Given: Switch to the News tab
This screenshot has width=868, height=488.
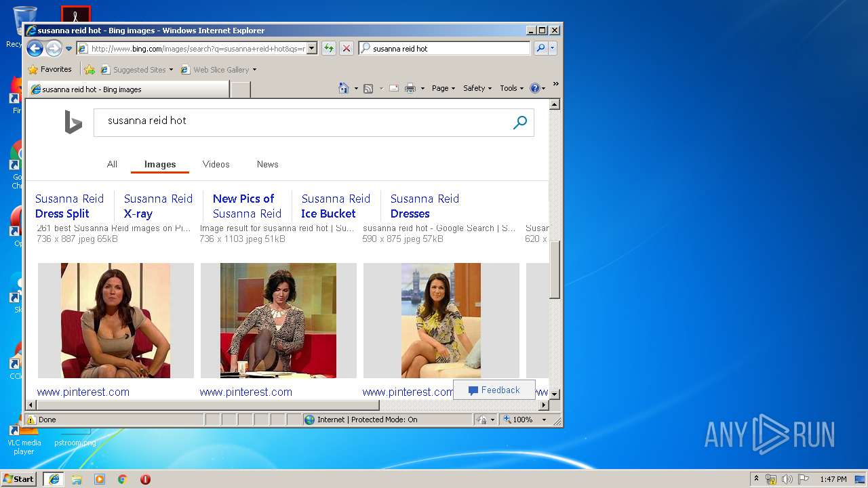Looking at the screenshot, I should 267,164.
